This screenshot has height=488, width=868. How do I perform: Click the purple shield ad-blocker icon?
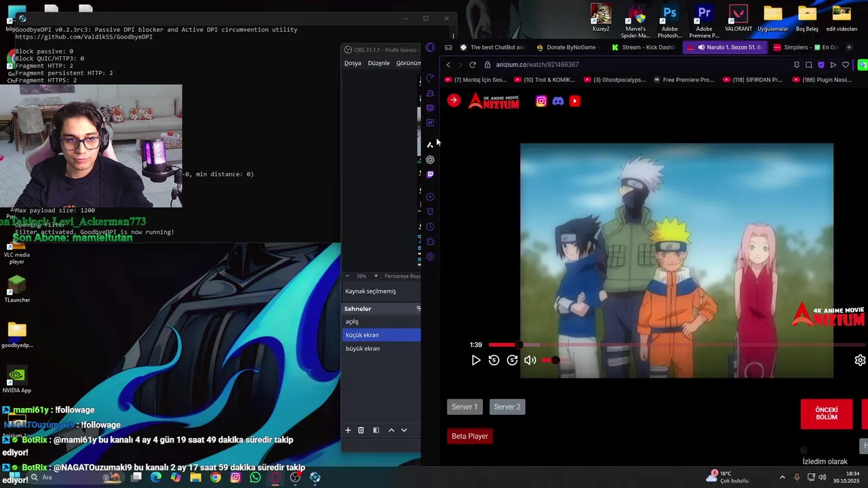point(821,64)
